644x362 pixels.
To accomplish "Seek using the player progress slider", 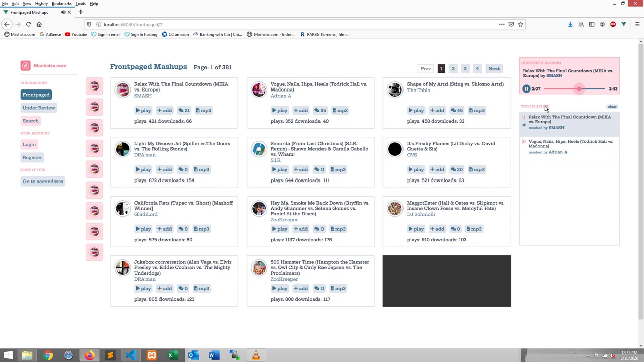I will click(x=575, y=89).
